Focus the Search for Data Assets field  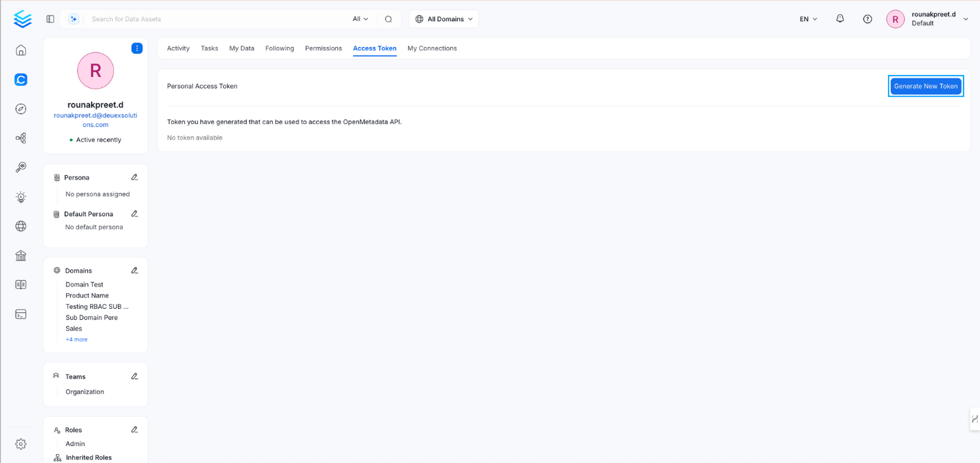click(x=218, y=19)
